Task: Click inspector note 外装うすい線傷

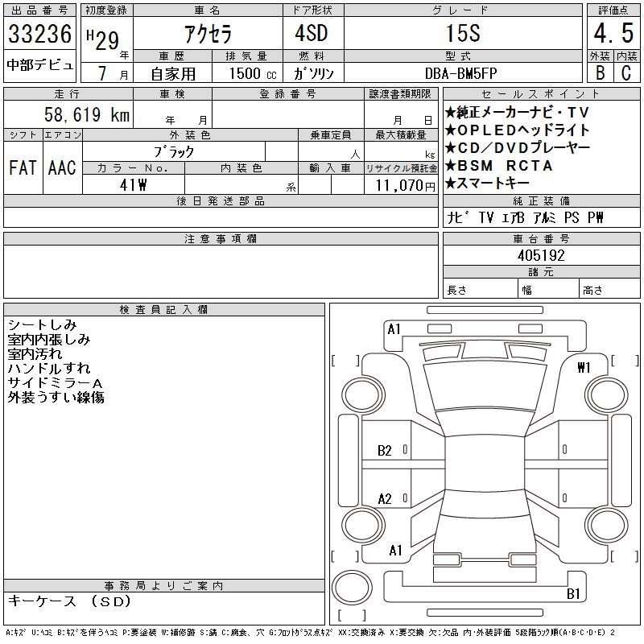Action: [56, 397]
